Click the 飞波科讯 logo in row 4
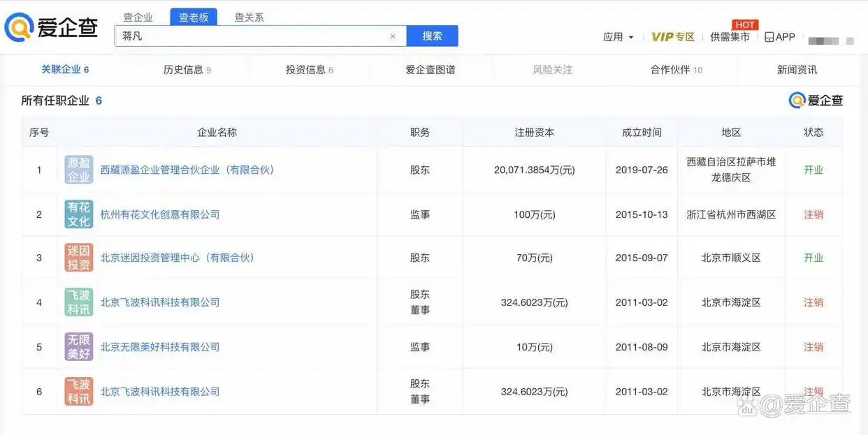The width and height of the screenshot is (868, 435). pyautogui.click(x=79, y=302)
